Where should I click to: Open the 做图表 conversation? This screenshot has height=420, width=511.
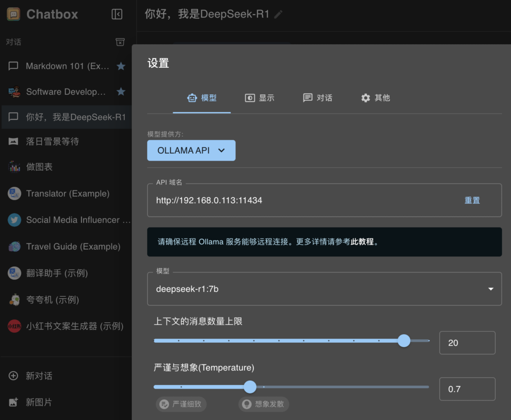point(67,167)
